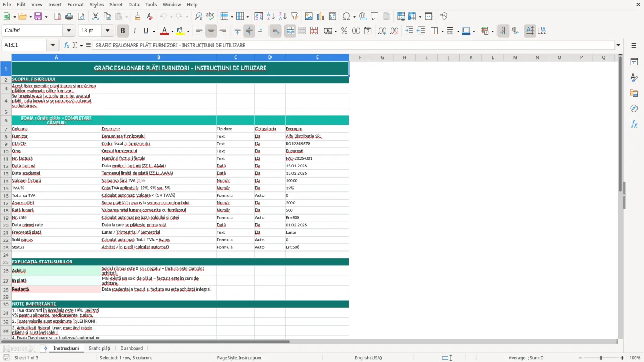
Task: Open the Data menu
Action: [x=134, y=4]
